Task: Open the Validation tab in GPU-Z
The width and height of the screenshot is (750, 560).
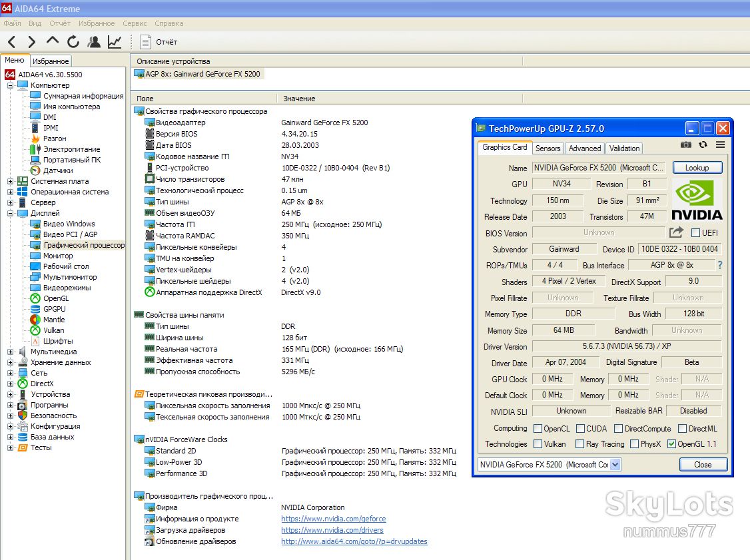Action: [x=624, y=148]
